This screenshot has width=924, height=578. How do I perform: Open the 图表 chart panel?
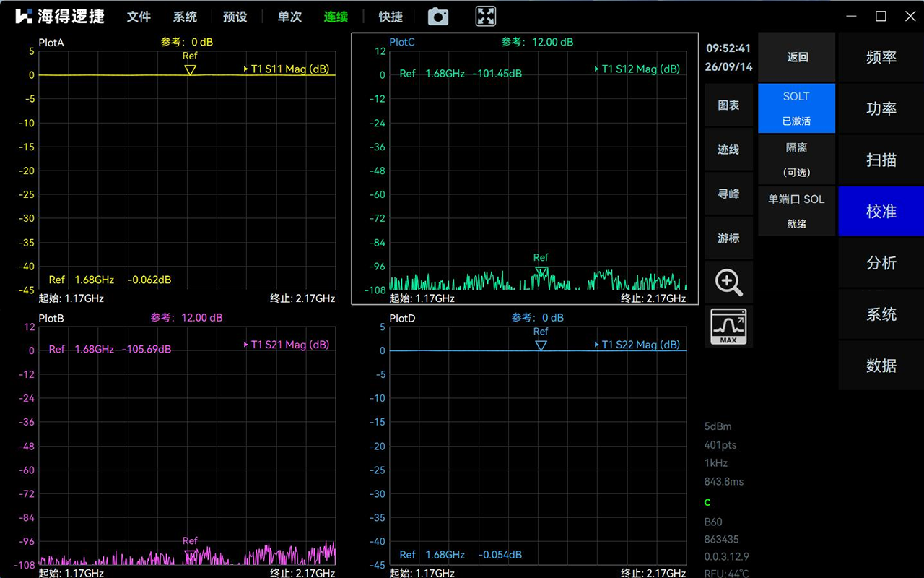point(728,105)
